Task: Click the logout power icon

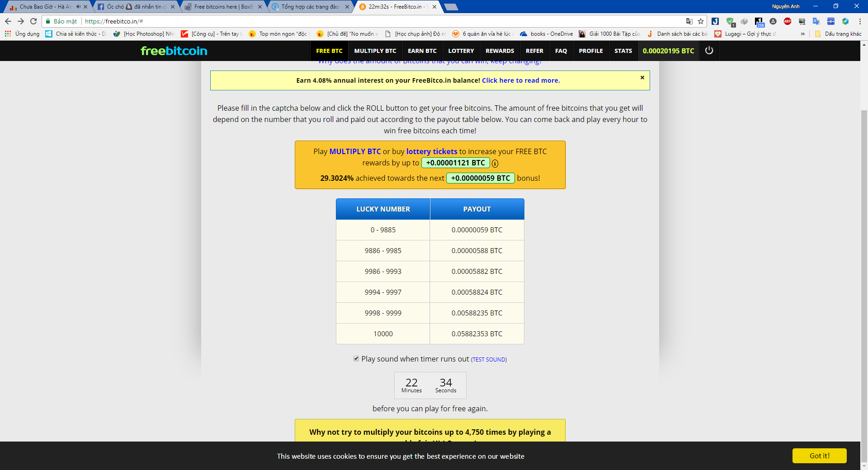Action: point(709,51)
